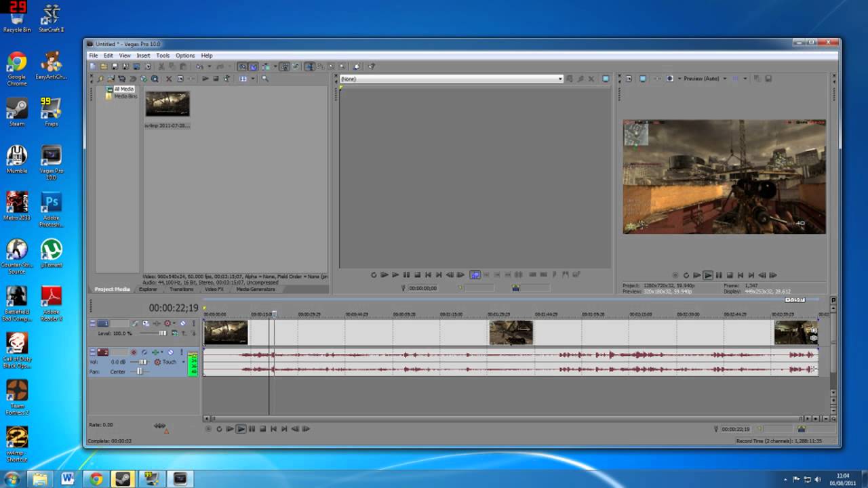
Task: Switch to the Explorer tab
Action: [148, 289]
